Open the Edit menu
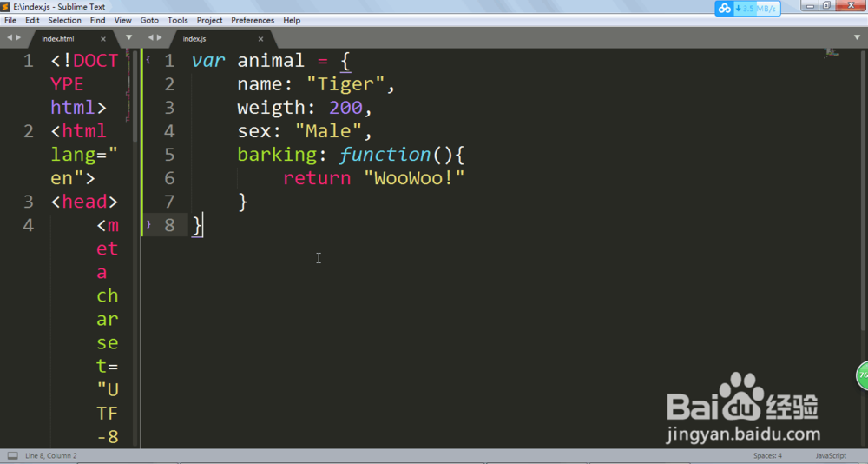Image resolution: width=868 pixels, height=464 pixels. tap(32, 20)
